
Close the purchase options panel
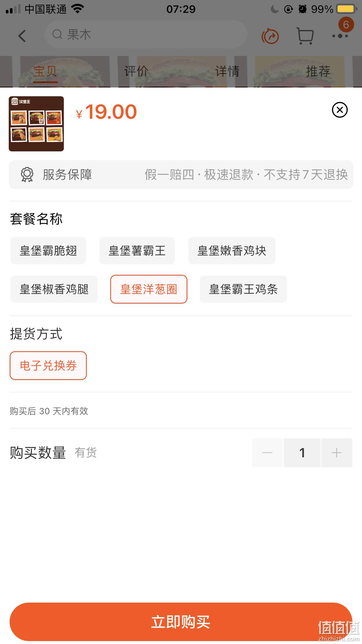[x=340, y=110]
